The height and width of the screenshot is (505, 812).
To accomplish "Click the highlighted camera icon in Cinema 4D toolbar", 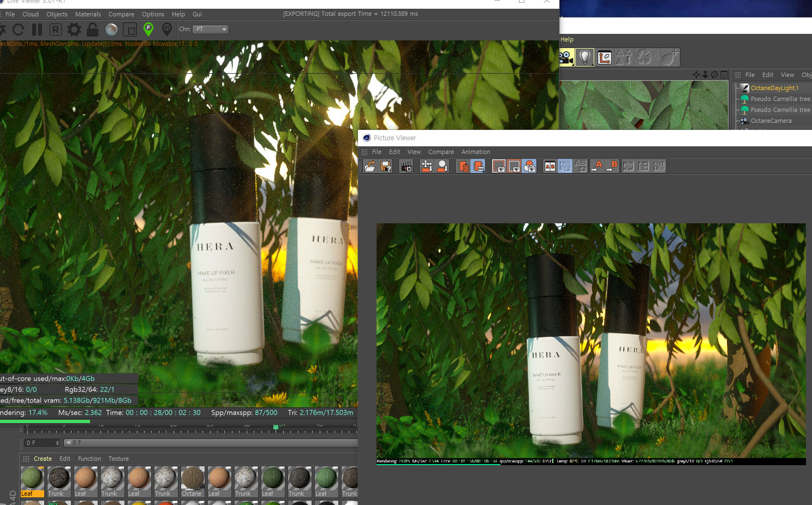I will pyautogui.click(x=566, y=57).
